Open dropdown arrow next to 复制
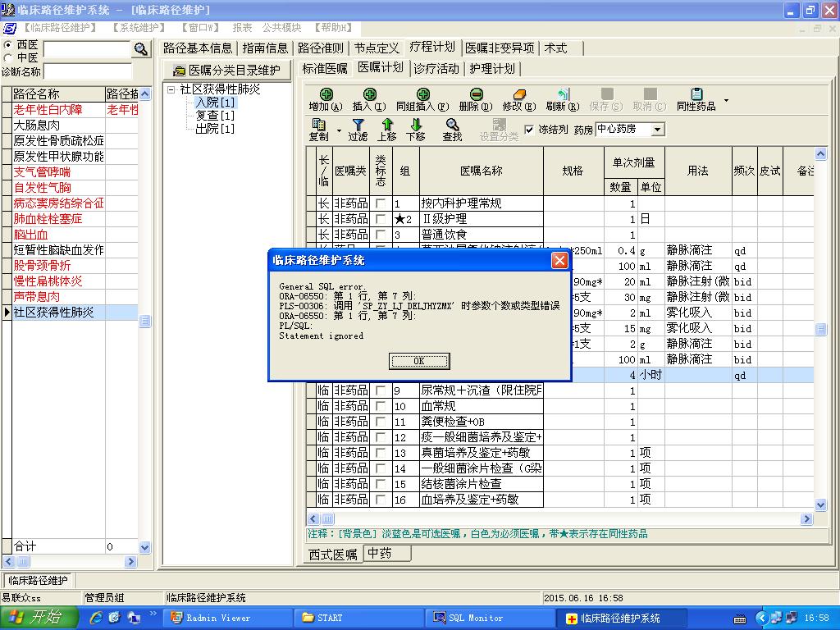 (339, 130)
